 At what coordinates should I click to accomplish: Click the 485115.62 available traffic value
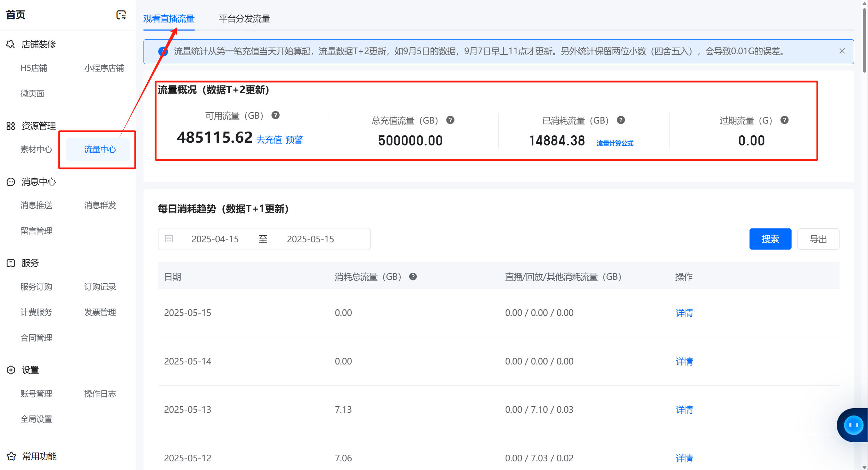click(214, 137)
